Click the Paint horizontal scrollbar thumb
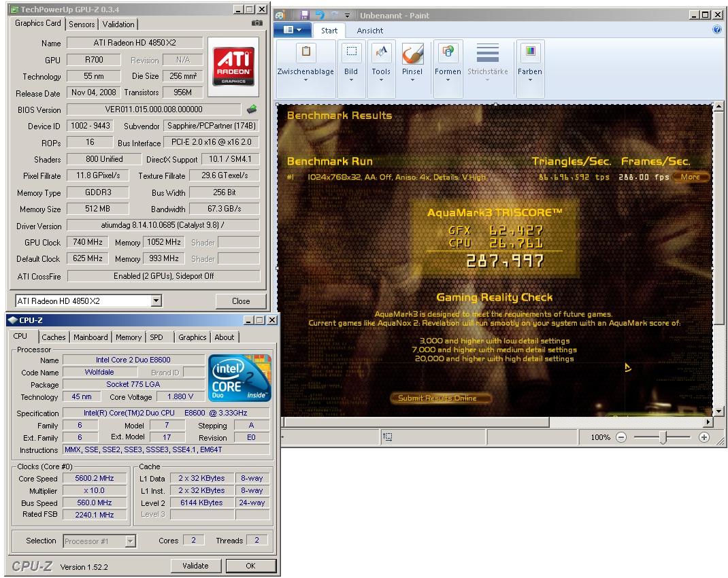Screen dimensions: 728x578 (x=417, y=422)
